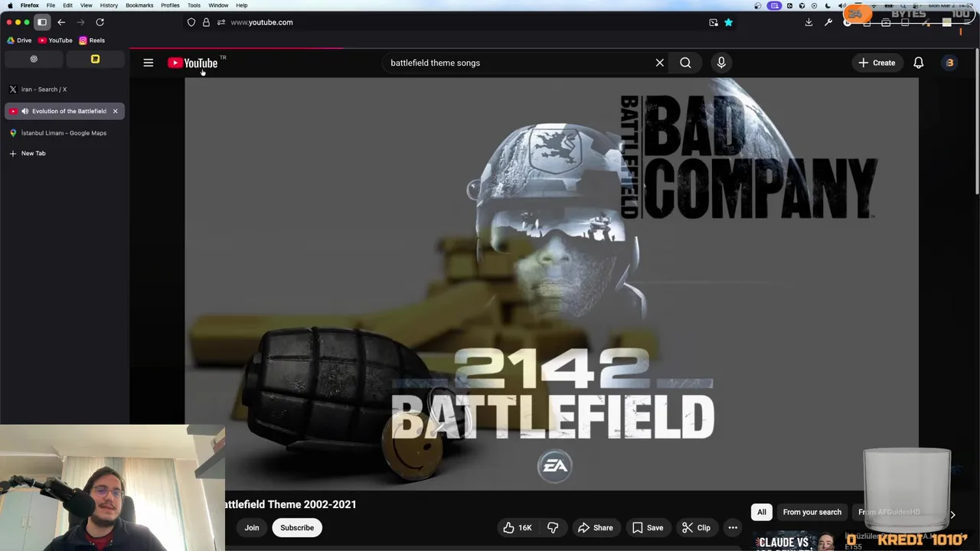Open site permissions icon in address bar
980x551 pixels.
click(x=220, y=22)
